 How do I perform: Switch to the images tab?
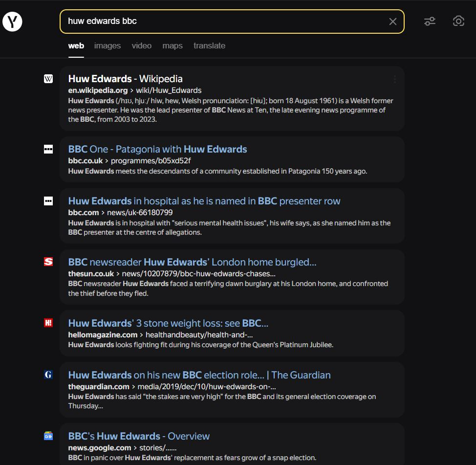[108, 46]
